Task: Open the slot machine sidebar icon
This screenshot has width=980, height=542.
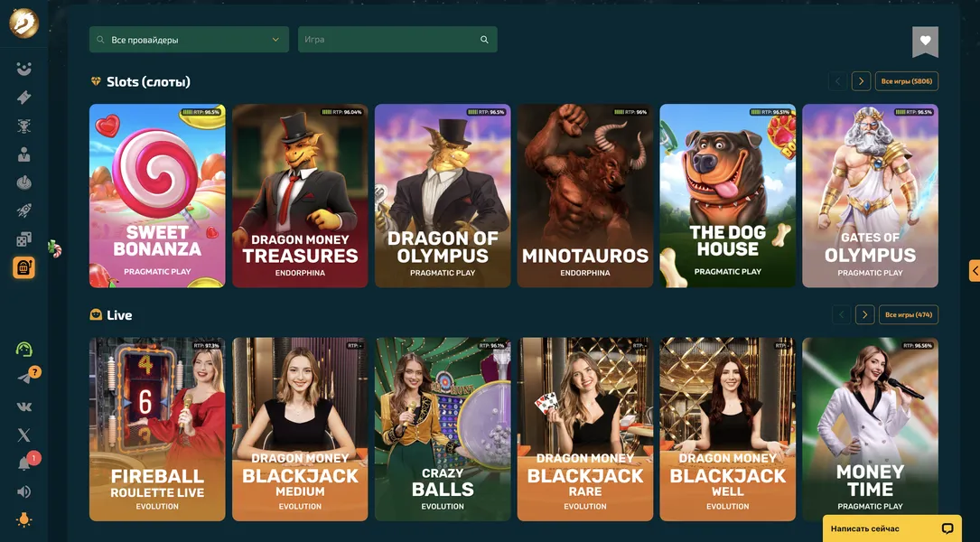Action: [23, 267]
